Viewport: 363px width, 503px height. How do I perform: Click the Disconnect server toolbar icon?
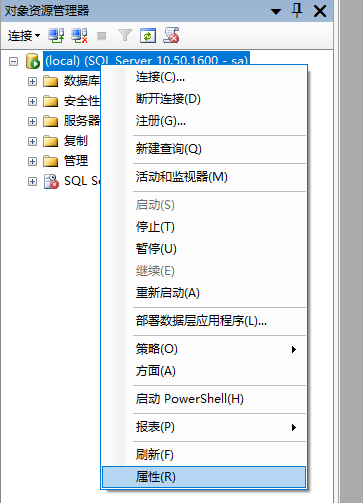coord(79,35)
